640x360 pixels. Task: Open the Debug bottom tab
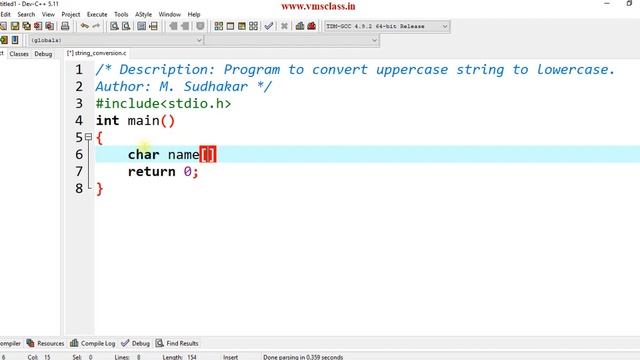(136, 343)
